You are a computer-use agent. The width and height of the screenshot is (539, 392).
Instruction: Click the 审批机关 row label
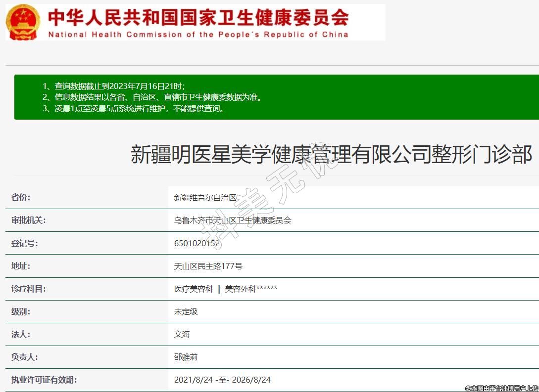[29, 220]
